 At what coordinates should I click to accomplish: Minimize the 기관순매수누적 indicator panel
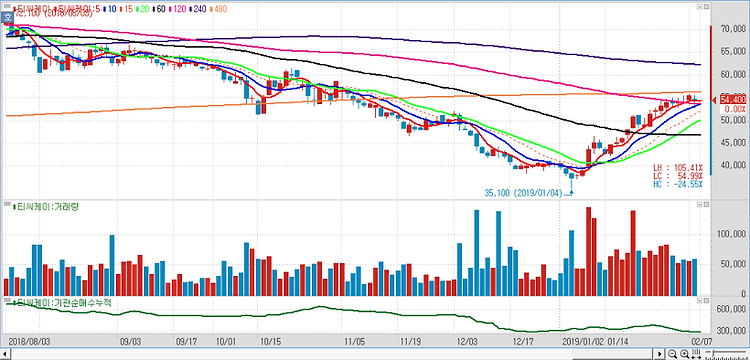699,302
